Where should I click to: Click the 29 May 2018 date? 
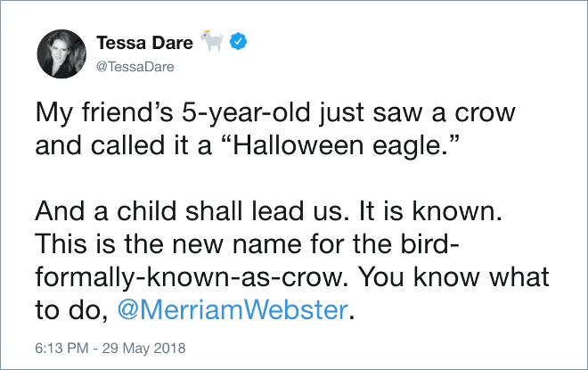coord(144,349)
